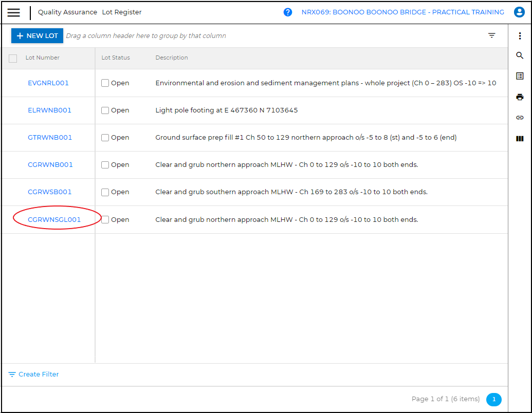Open the hamburger navigation menu
Screen dimensions: 532x413
pos(14,12)
